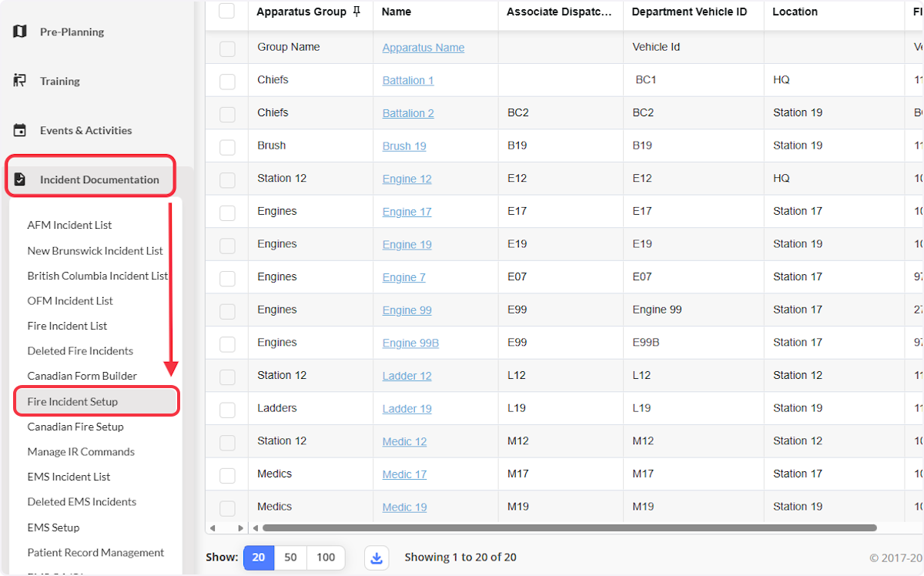Click the Pre-Planning map icon

tap(20, 32)
